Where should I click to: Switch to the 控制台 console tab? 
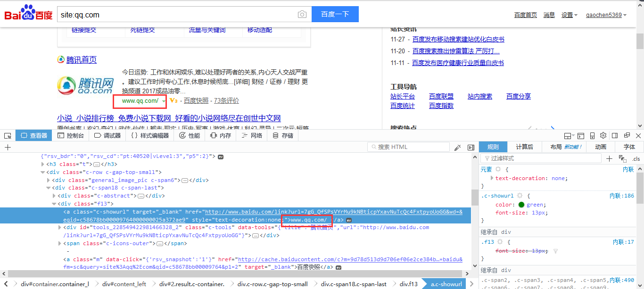coord(70,136)
